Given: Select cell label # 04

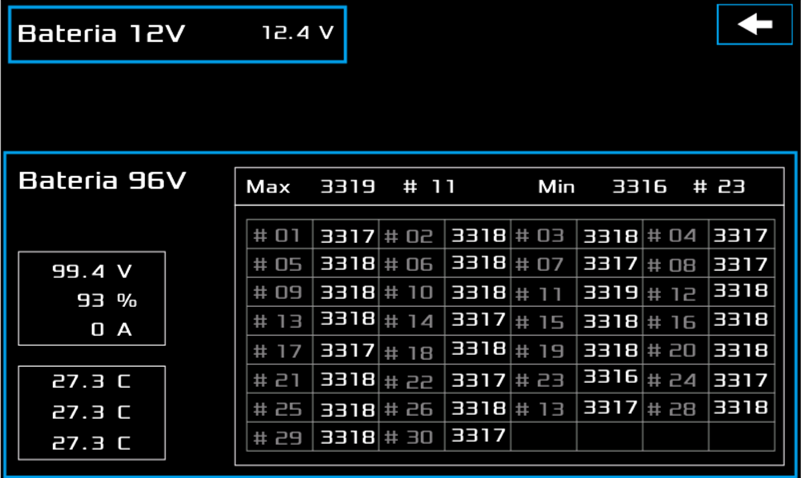Looking at the screenshot, I should (x=671, y=235).
